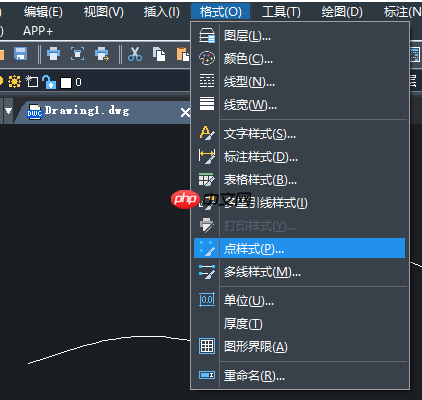The height and width of the screenshot is (400, 422).
Task: Click 点样式(P) point style entry
Action: pos(299,248)
